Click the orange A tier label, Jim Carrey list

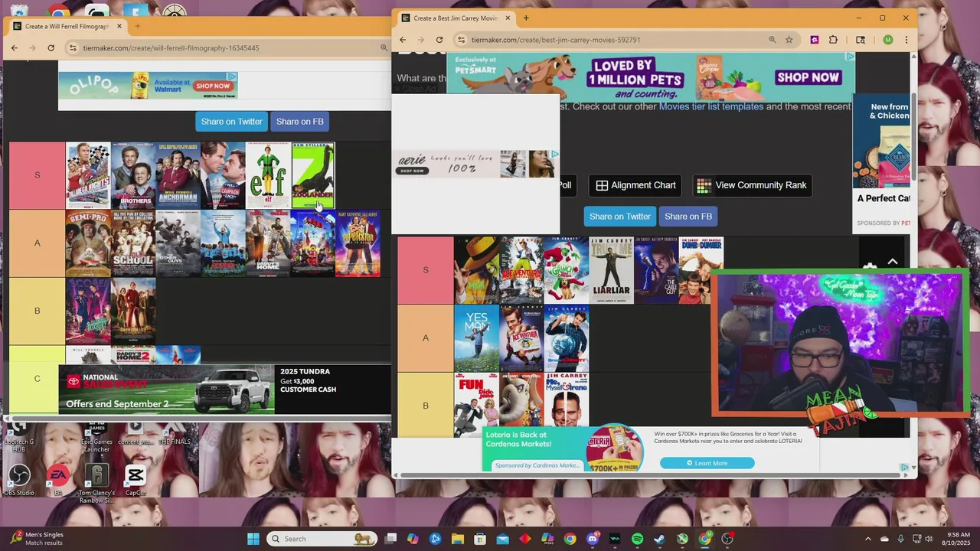(x=426, y=338)
